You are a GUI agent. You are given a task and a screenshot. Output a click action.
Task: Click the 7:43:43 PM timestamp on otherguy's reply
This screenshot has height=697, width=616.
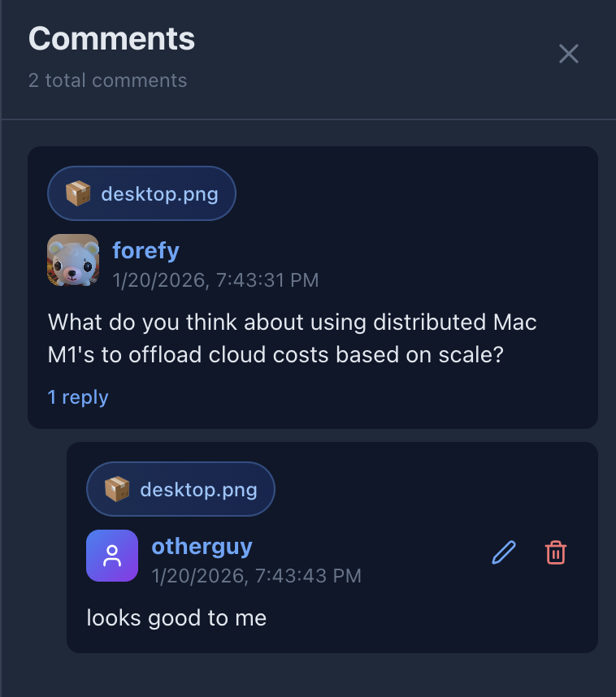click(308, 576)
